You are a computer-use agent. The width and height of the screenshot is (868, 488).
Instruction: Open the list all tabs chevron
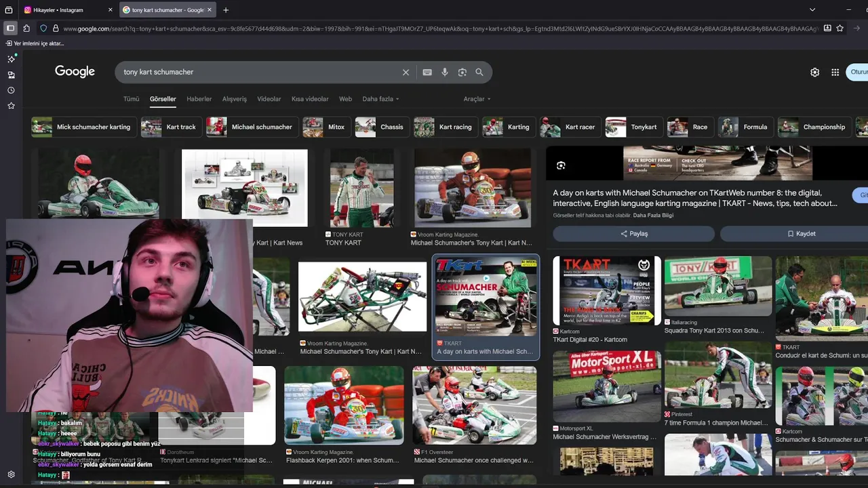point(812,10)
